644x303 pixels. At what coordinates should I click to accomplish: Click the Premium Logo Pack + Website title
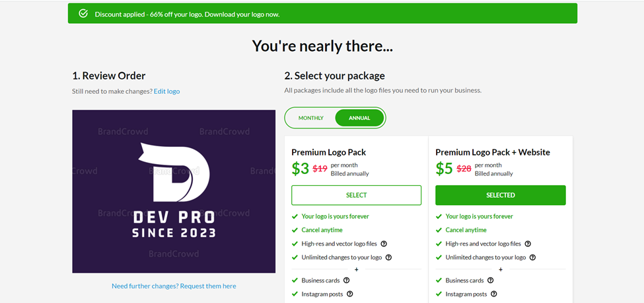[x=493, y=153]
